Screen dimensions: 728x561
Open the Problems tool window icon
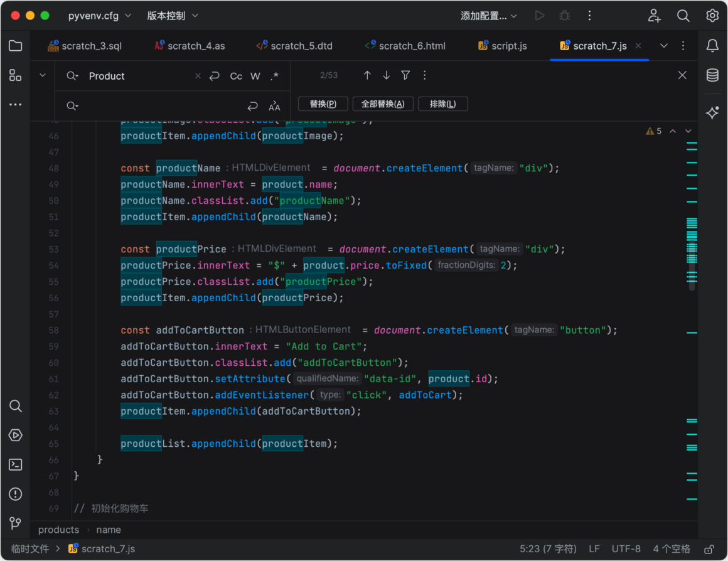click(15, 494)
